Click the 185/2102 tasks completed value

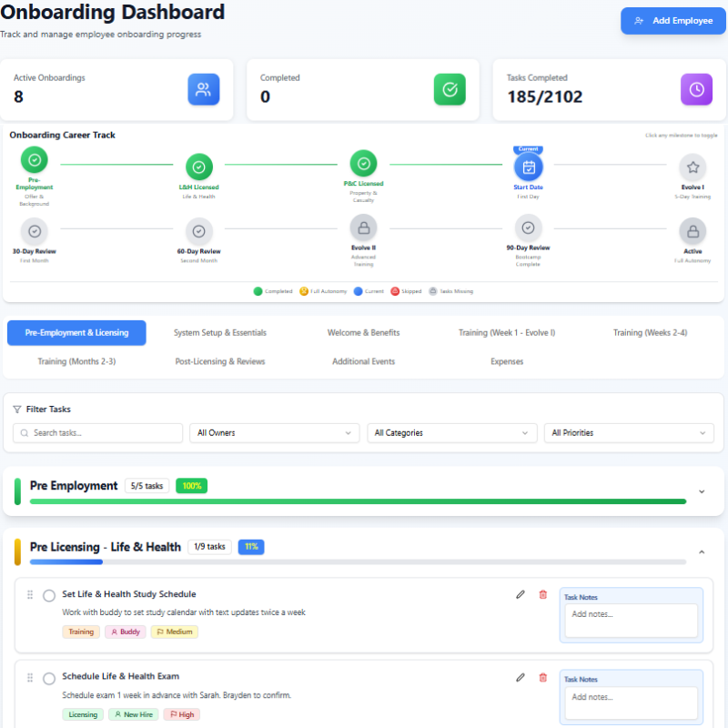544,96
